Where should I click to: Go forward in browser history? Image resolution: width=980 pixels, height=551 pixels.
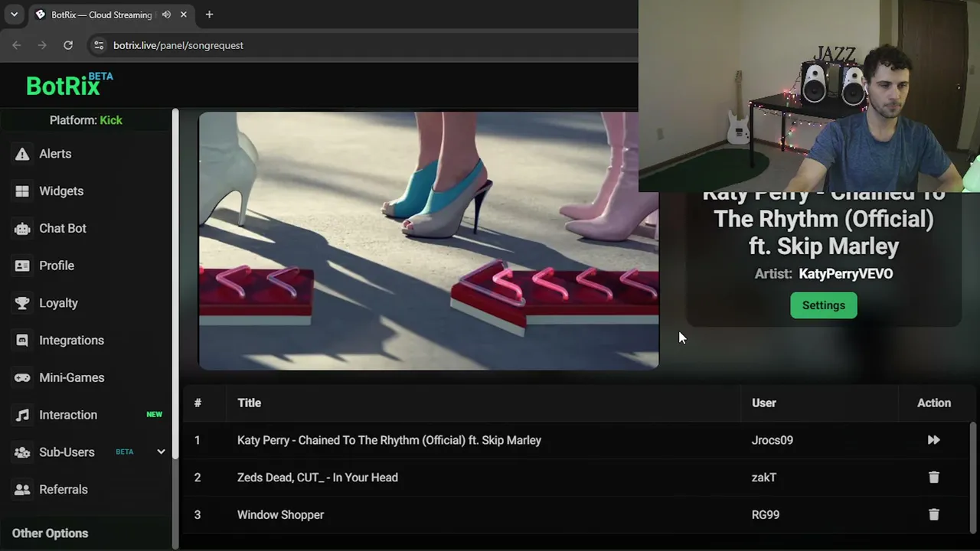pyautogui.click(x=42, y=45)
